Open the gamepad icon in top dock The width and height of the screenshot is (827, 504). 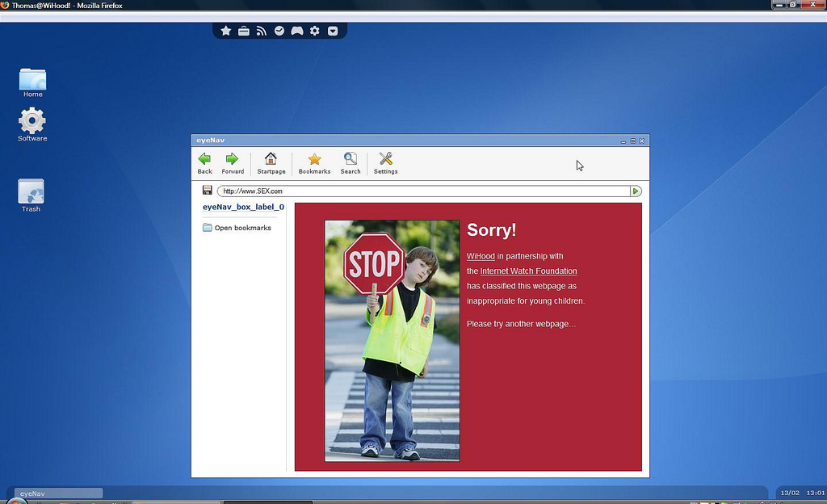pos(297,31)
